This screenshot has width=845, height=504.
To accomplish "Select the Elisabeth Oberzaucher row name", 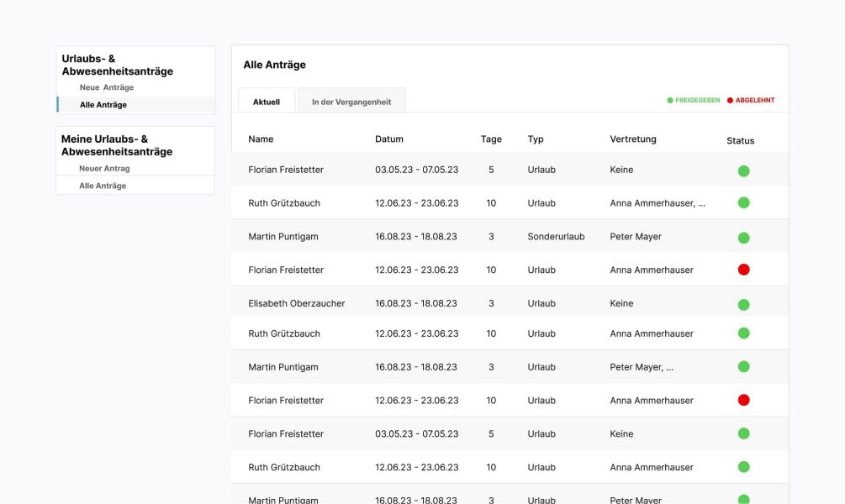I will [x=297, y=303].
